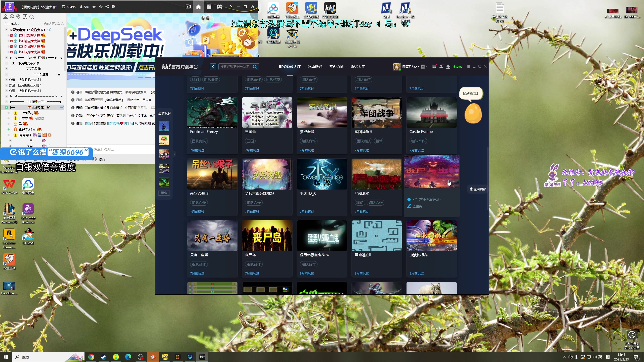
Task: Click the YY mini-mode arrow icon in the title bar
Action: point(231,7)
